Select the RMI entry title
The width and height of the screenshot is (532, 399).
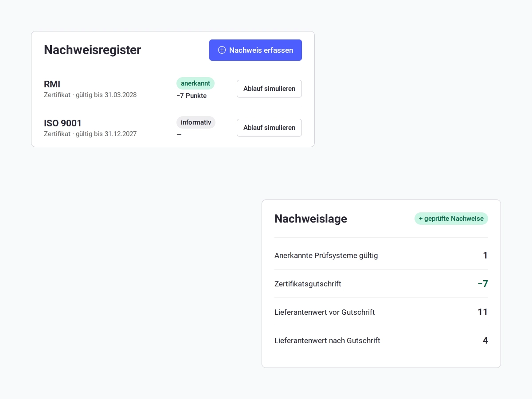(52, 84)
